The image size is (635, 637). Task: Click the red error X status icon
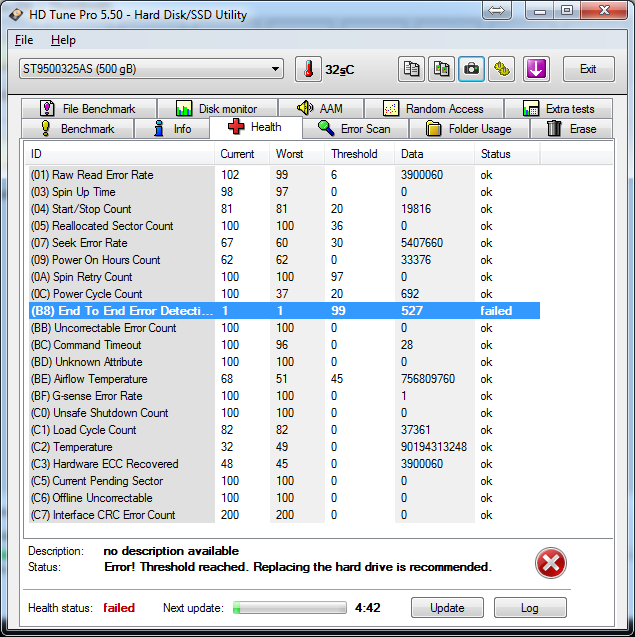coord(550,563)
